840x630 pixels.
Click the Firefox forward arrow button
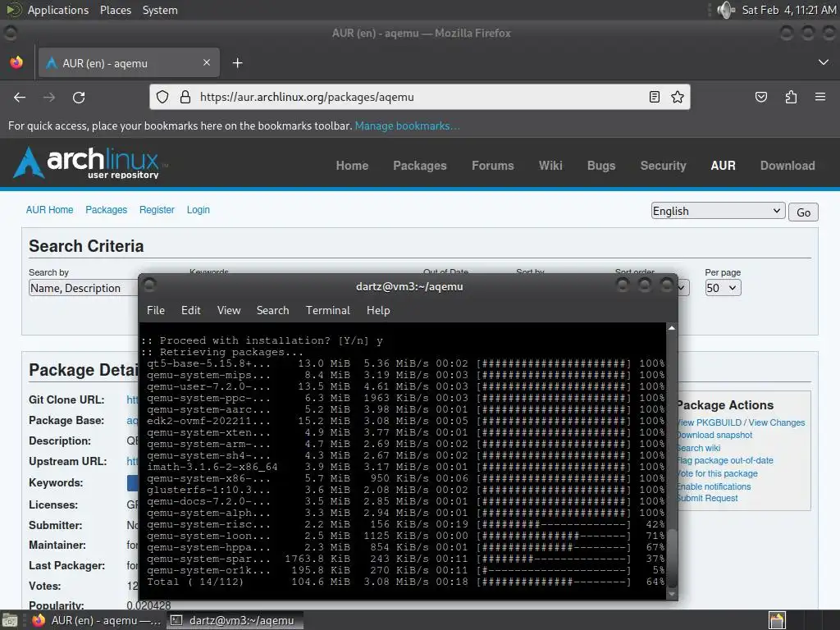coord(49,98)
